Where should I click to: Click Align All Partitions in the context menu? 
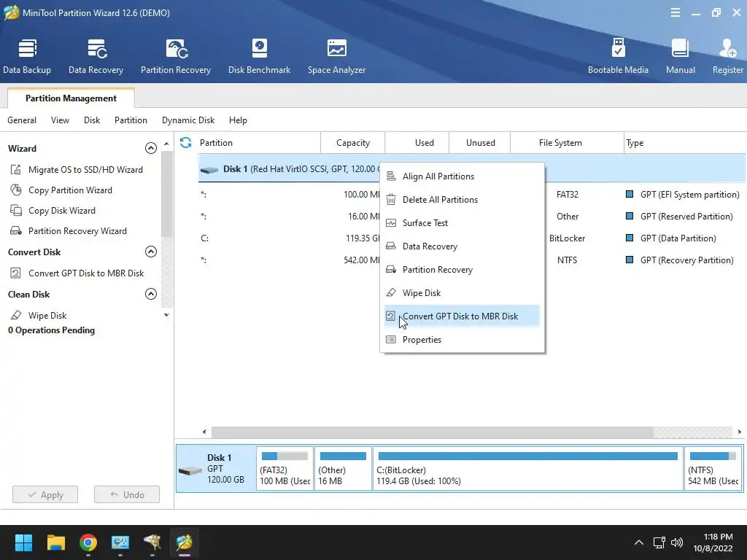pos(462,176)
